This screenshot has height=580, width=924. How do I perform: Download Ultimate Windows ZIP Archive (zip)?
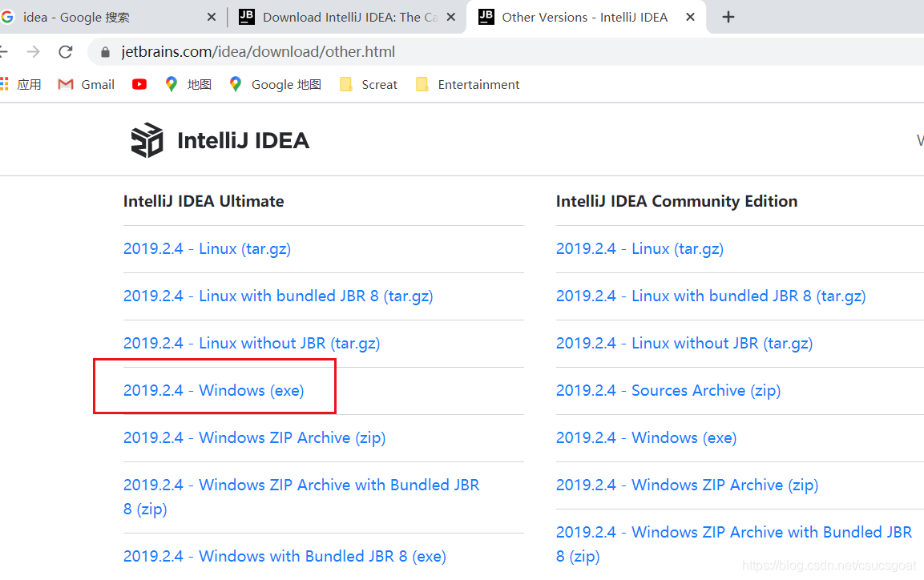coord(255,437)
